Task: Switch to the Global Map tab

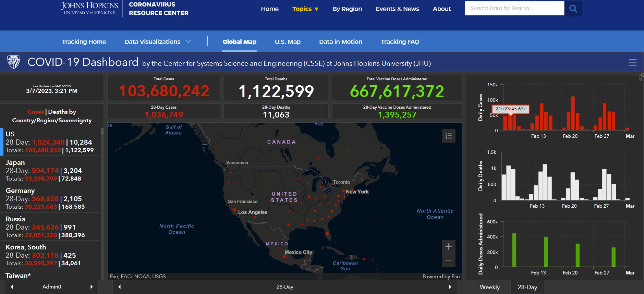Action: click(x=239, y=41)
